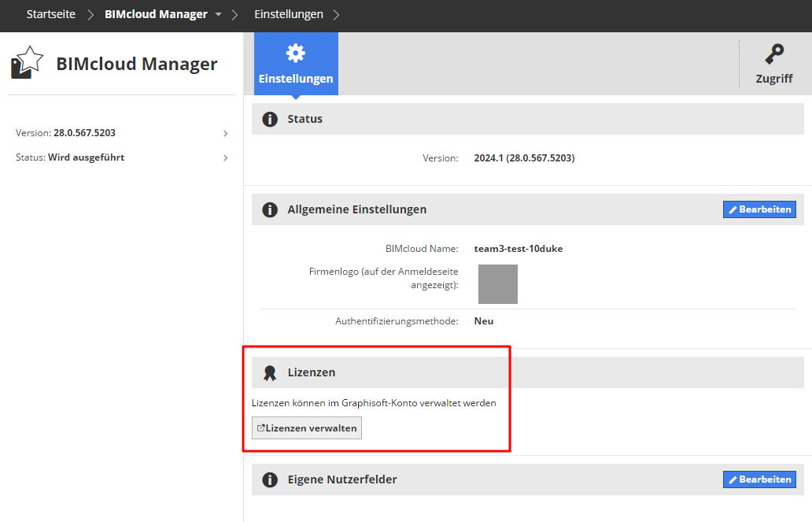Click Bearbeiten for Eigene Nutzerfelder

click(x=759, y=479)
